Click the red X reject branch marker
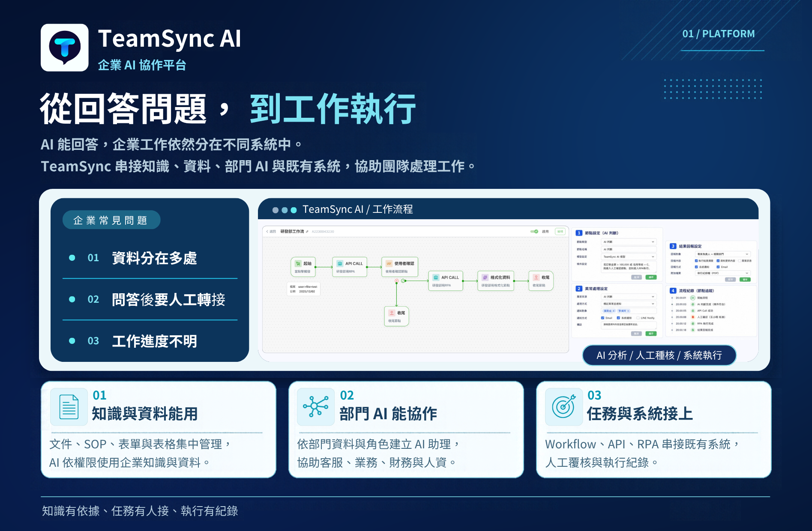This screenshot has width=812, height=531. coord(397,281)
